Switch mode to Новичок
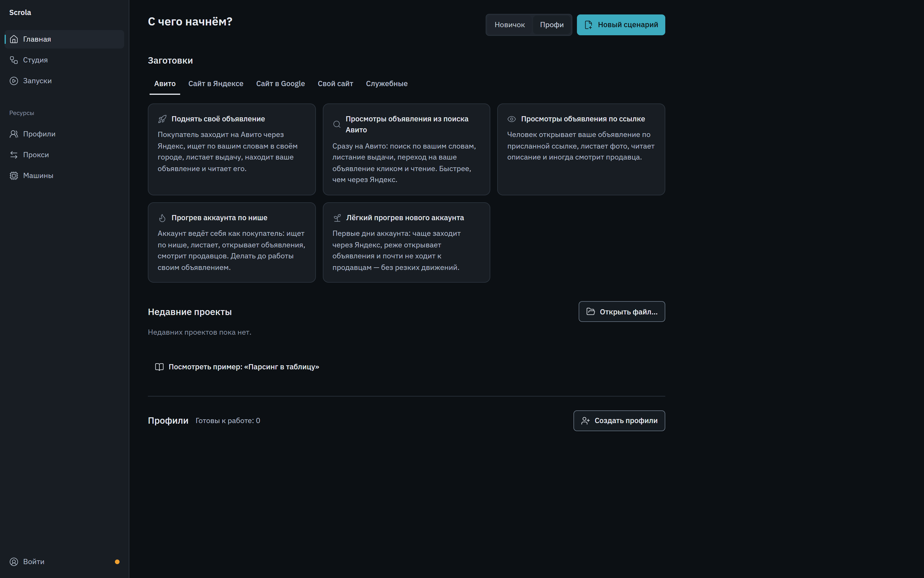Screen dimensions: 924x578 click(x=510, y=25)
